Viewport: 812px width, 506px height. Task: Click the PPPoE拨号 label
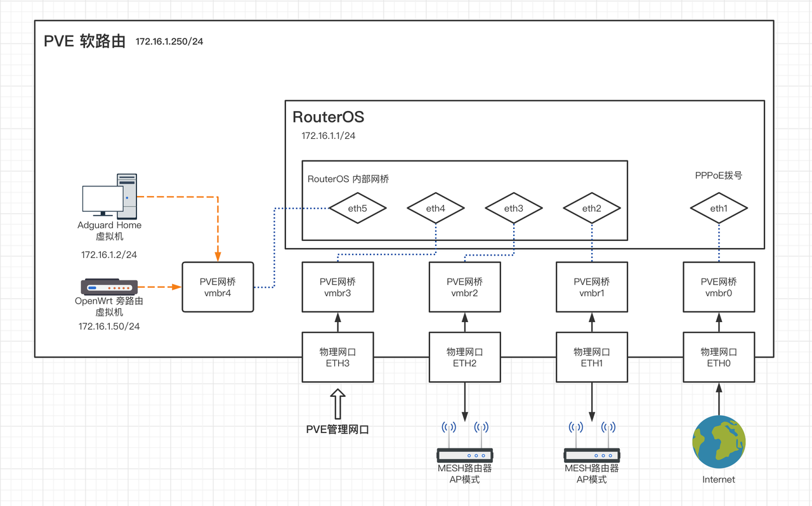(719, 176)
